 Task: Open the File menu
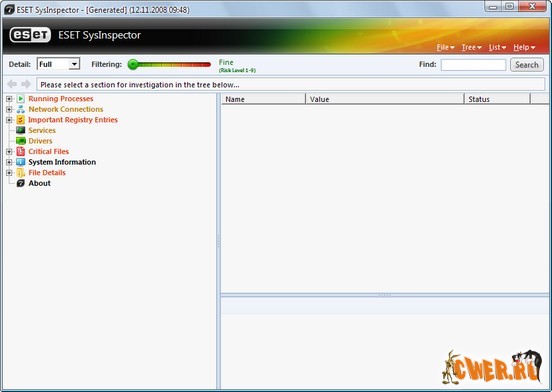pyautogui.click(x=445, y=47)
